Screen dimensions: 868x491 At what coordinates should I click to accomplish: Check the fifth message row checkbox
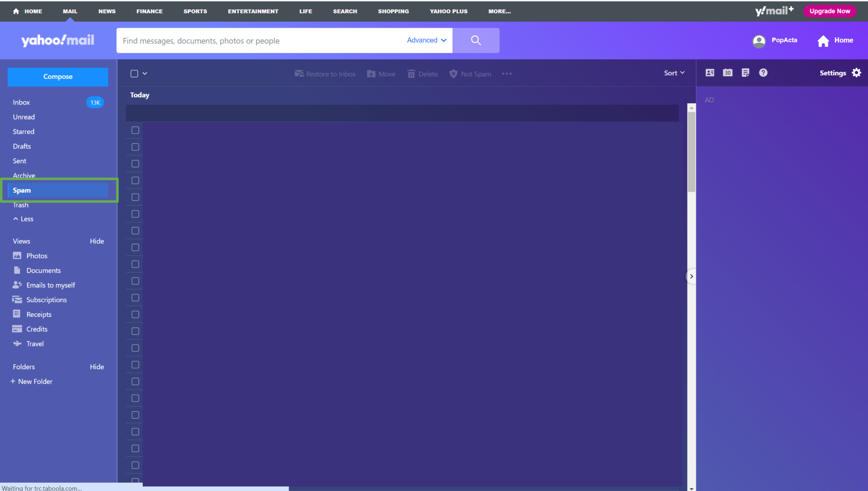tap(135, 197)
